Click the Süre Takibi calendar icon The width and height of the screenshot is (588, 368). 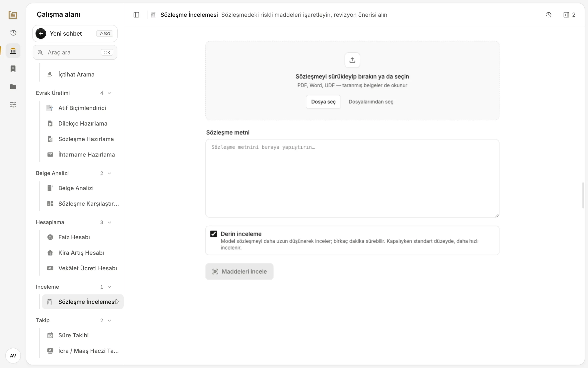pos(50,335)
